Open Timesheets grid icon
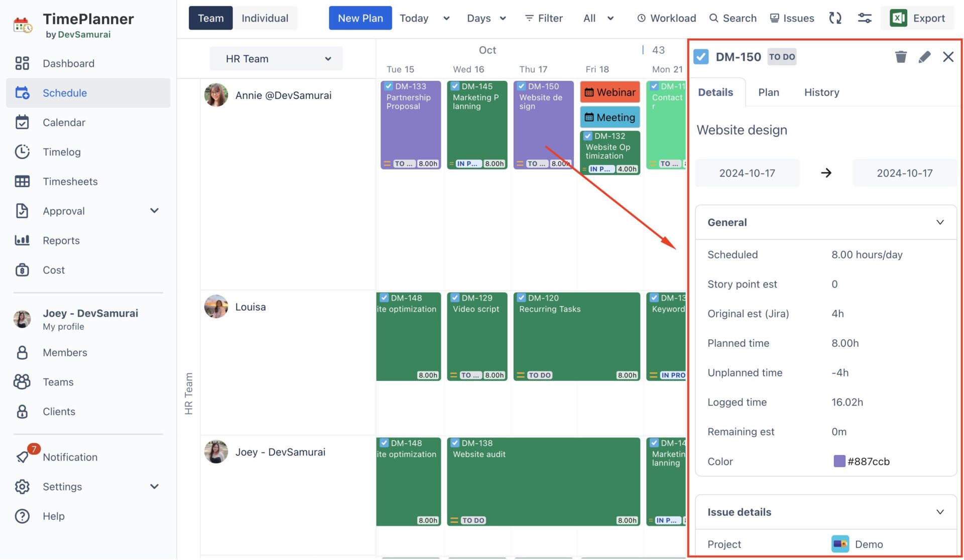The width and height of the screenshot is (964, 560). 22,181
